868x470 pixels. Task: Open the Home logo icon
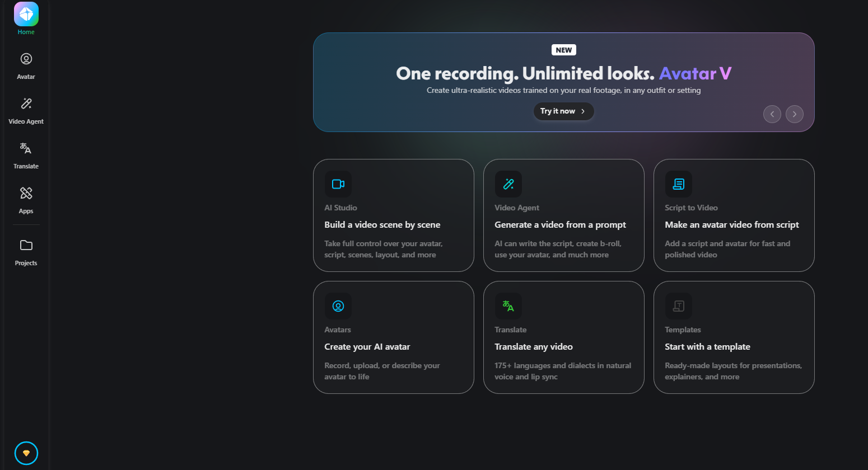pyautogui.click(x=26, y=14)
